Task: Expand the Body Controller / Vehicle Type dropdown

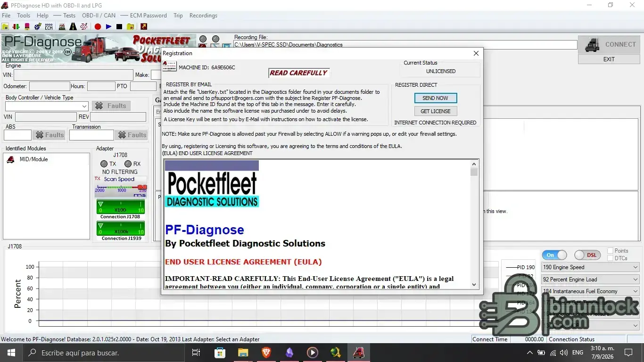Action: (46, 106)
